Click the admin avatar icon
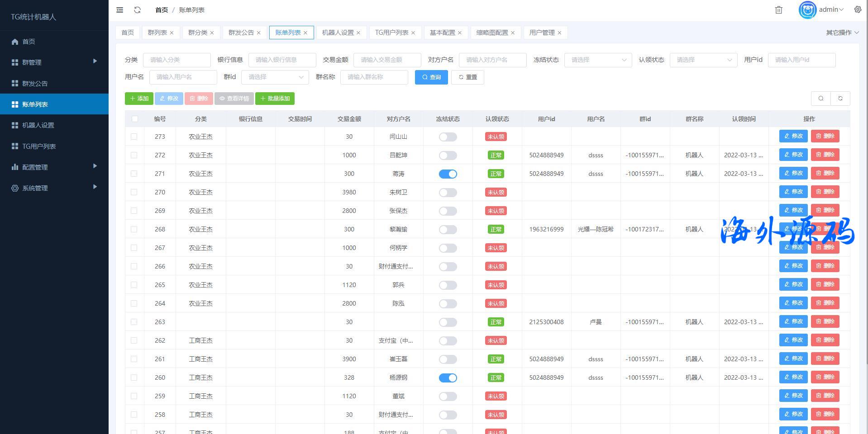This screenshot has width=868, height=434. [807, 10]
